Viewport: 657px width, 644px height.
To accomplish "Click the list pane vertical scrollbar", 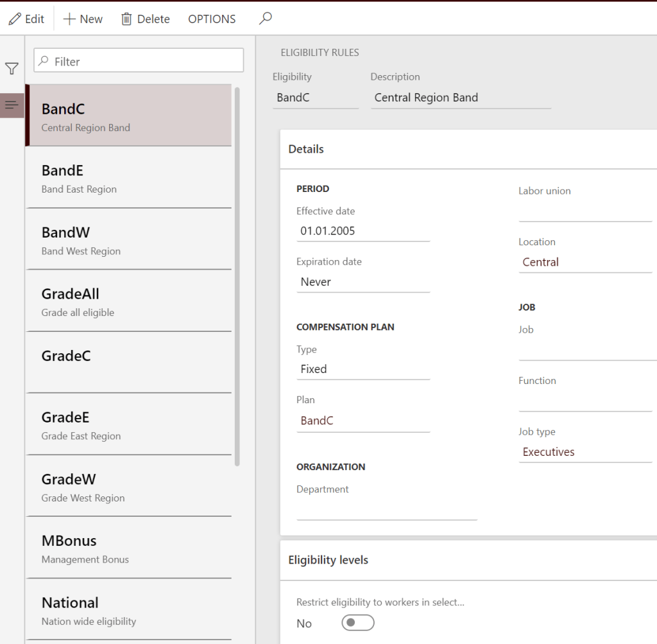I will [x=237, y=276].
